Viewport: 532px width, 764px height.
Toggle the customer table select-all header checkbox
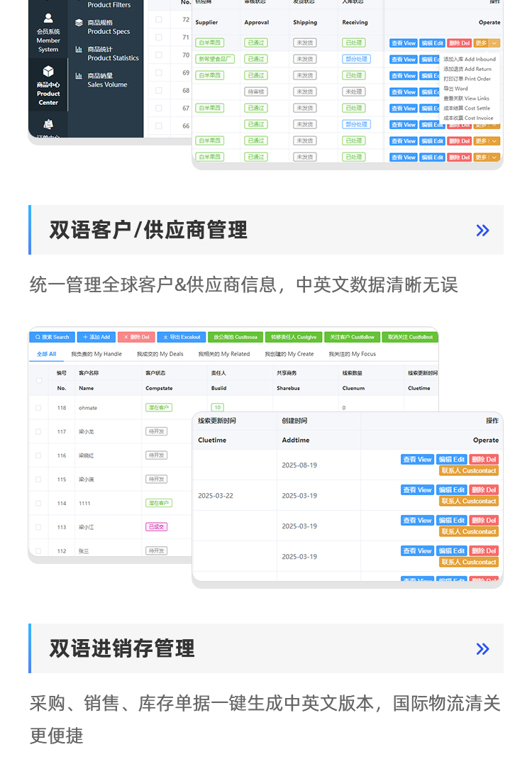pyautogui.click(x=39, y=380)
